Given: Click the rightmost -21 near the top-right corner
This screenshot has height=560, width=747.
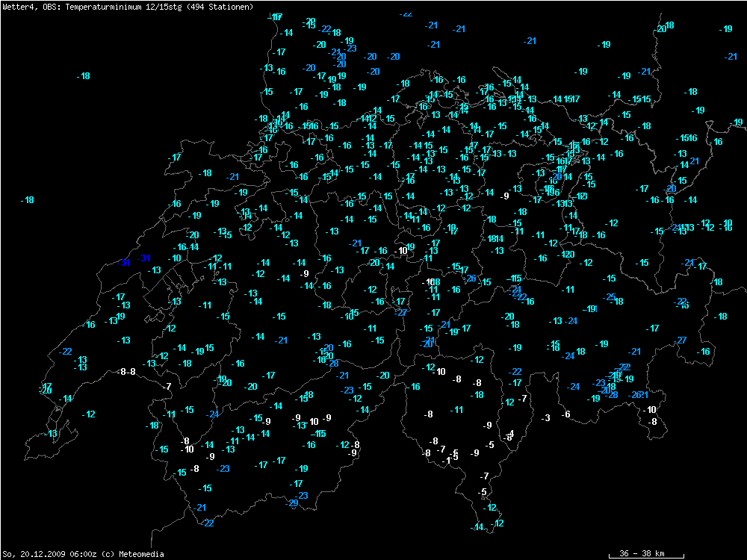Looking at the screenshot, I should [731, 57].
